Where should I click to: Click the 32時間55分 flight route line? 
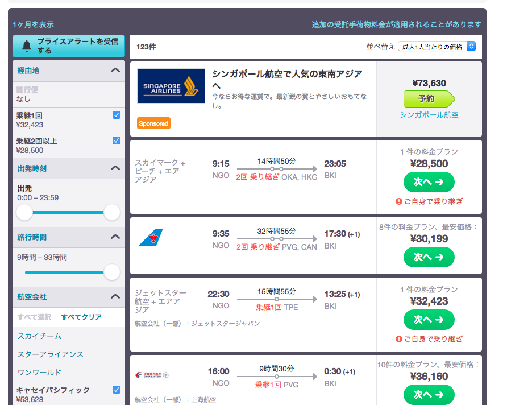[277, 239]
